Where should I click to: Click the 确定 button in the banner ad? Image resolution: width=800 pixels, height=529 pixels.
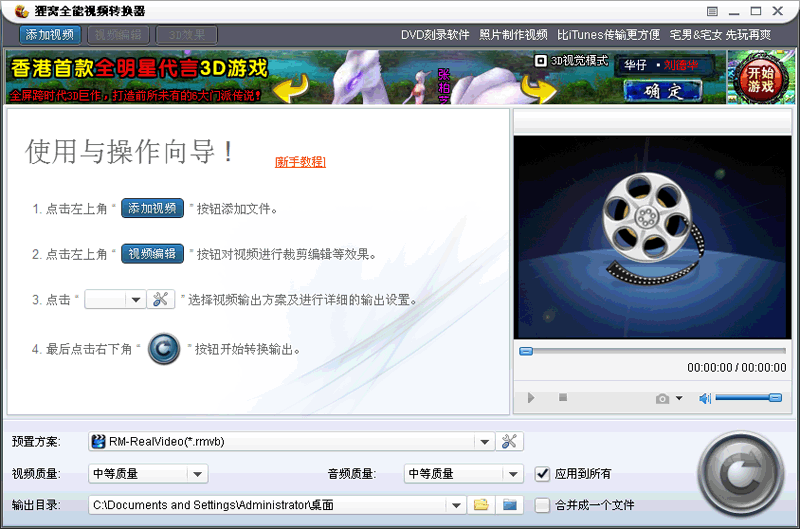point(663,91)
